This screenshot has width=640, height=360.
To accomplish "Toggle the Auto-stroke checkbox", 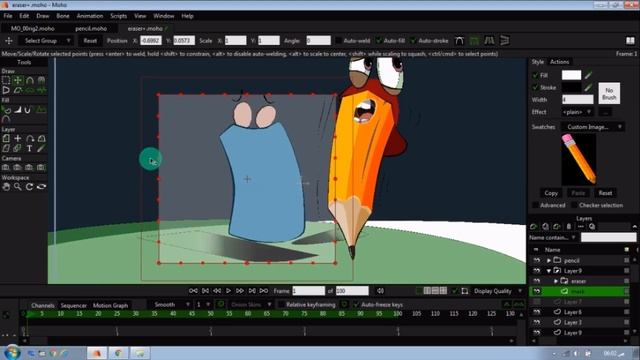I will (413, 41).
